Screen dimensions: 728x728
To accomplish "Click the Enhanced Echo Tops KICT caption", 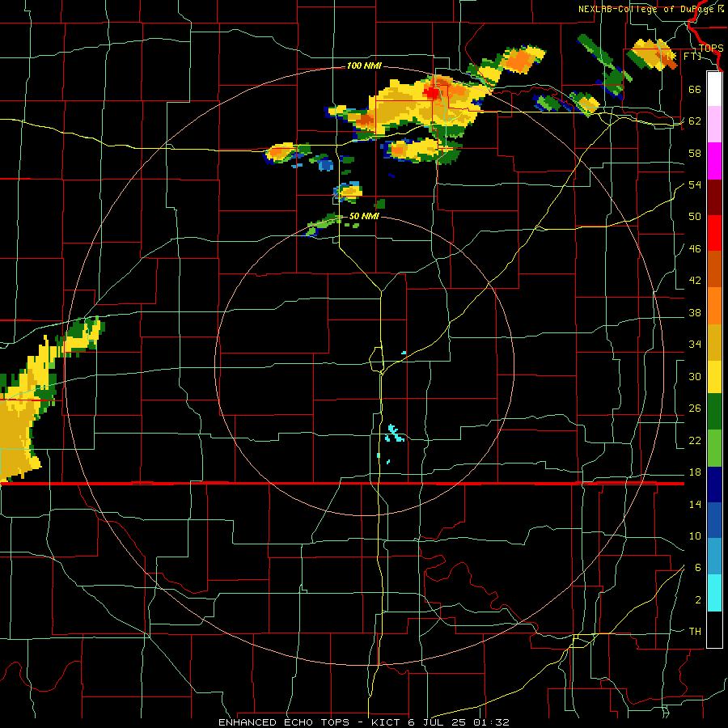I will coord(364,722).
